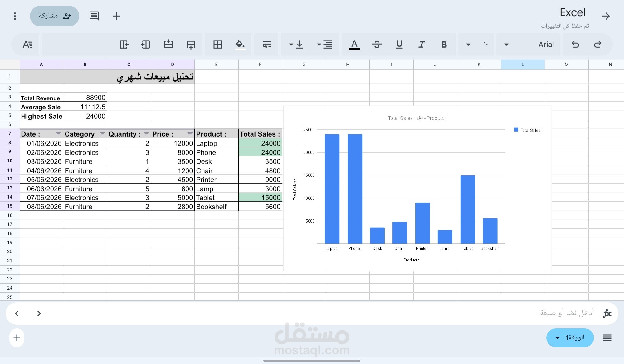
Task: Open the fill color bucket
Action: pyautogui.click(x=240, y=45)
